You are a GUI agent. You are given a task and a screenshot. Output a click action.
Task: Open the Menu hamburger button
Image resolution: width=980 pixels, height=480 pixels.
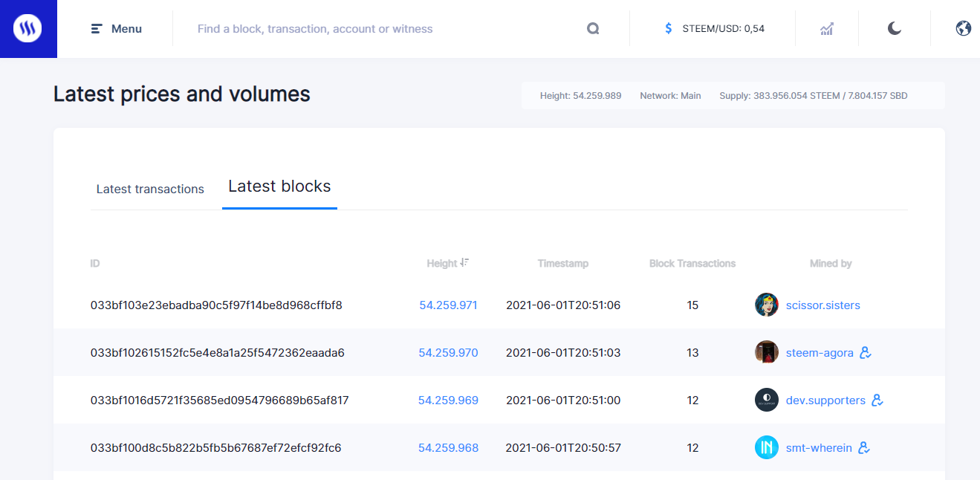click(117, 29)
